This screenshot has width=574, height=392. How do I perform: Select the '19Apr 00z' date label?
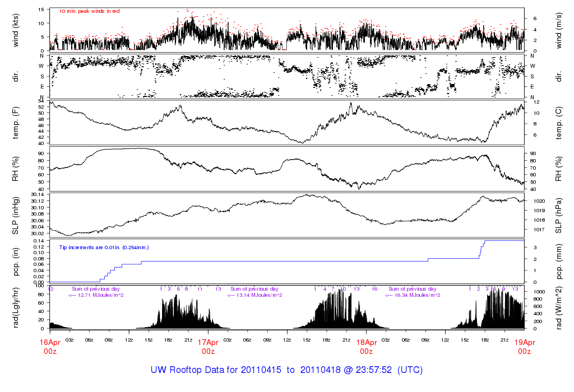point(525,347)
